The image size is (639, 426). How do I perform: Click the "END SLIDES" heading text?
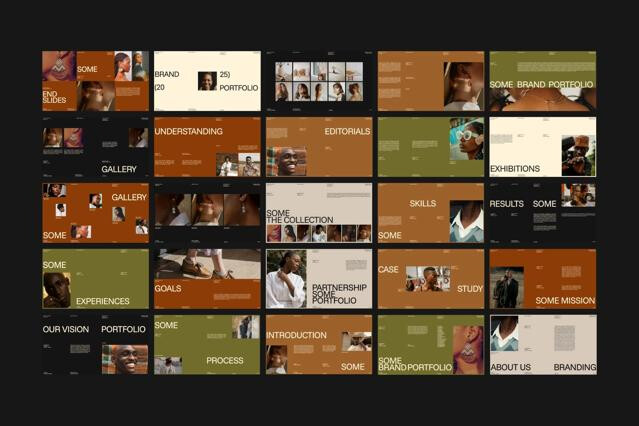[x=54, y=97]
